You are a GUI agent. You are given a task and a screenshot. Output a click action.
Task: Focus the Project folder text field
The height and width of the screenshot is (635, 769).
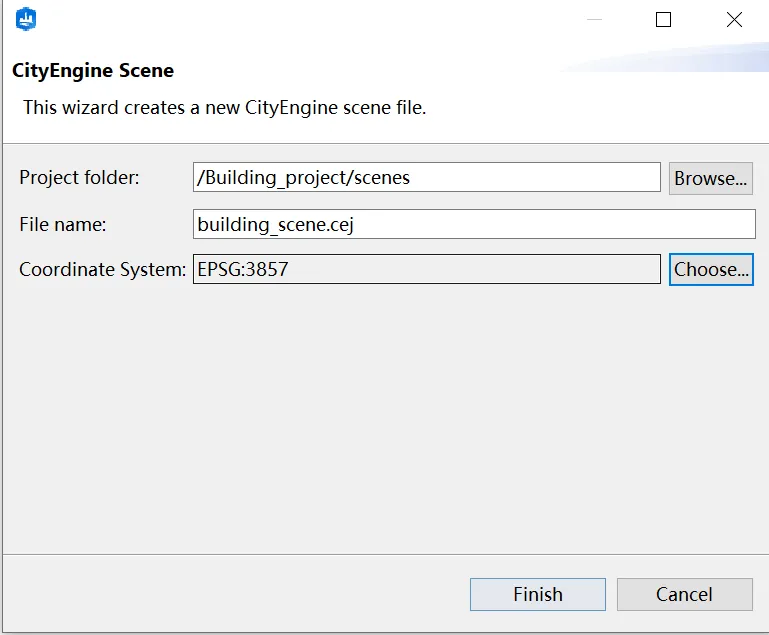pos(426,178)
